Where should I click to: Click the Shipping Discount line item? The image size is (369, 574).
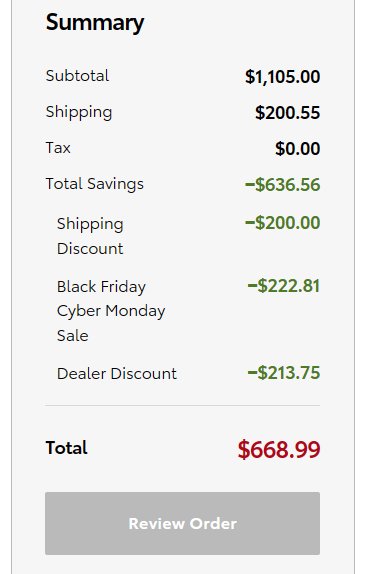[90, 236]
